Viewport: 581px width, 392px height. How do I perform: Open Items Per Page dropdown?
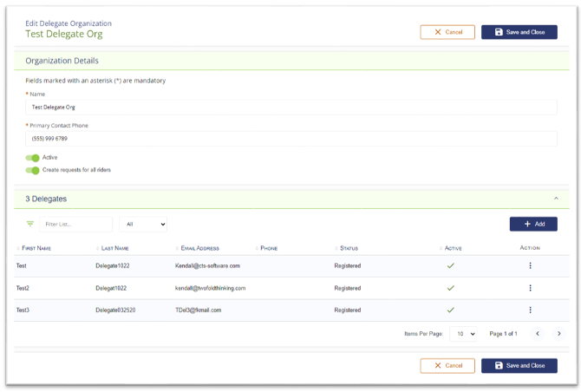[x=463, y=334]
